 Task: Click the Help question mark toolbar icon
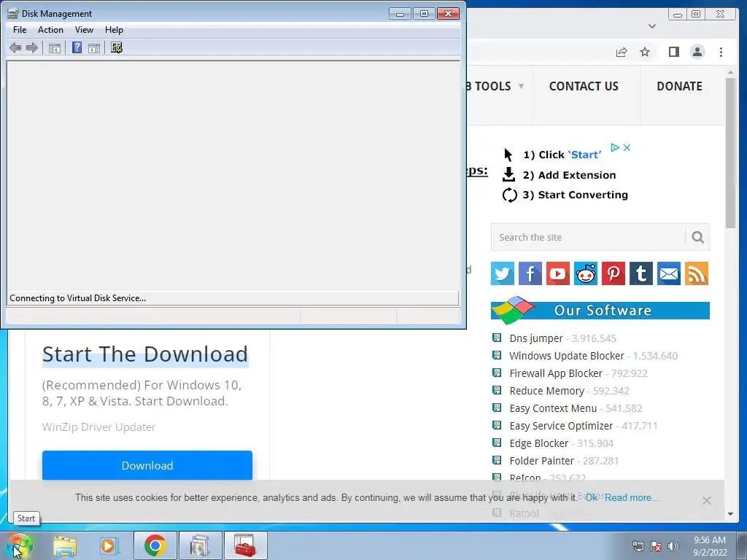(77, 47)
